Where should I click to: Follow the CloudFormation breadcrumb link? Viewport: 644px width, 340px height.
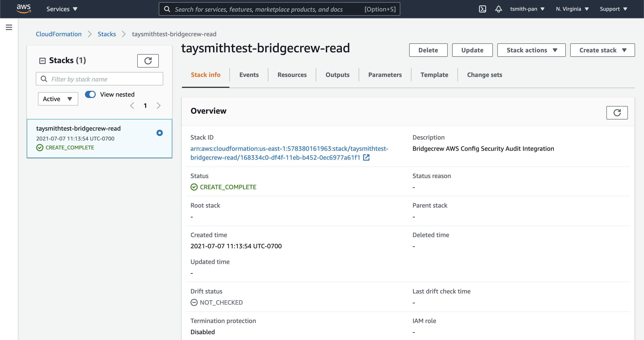point(59,34)
